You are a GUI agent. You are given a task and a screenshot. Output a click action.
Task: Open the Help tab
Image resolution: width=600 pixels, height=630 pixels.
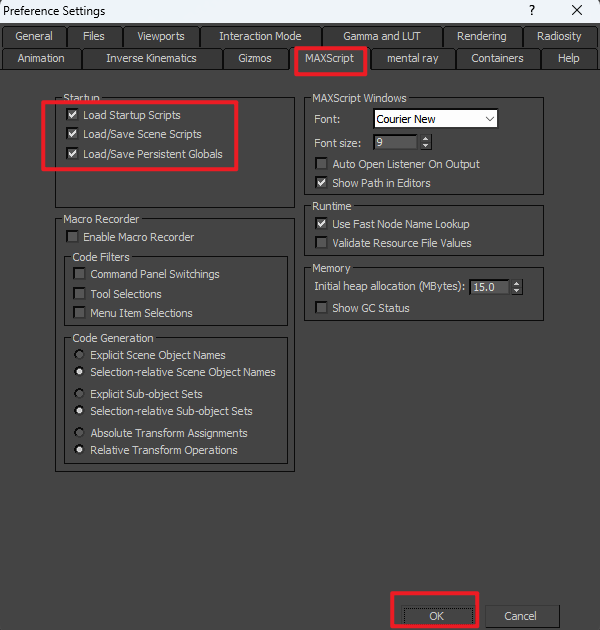pyautogui.click(x=569, y=59)
